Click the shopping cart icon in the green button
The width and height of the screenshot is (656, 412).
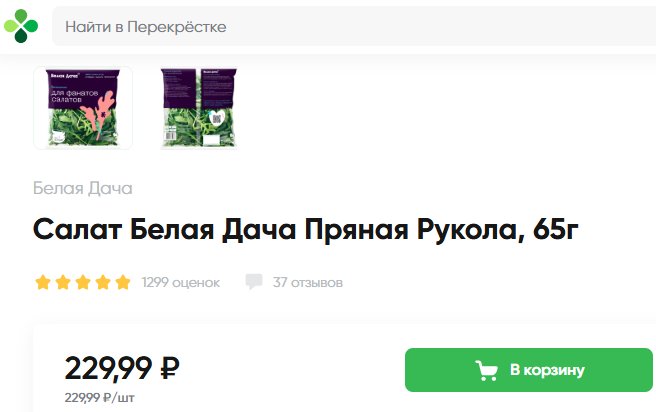[x=487, y=370]
